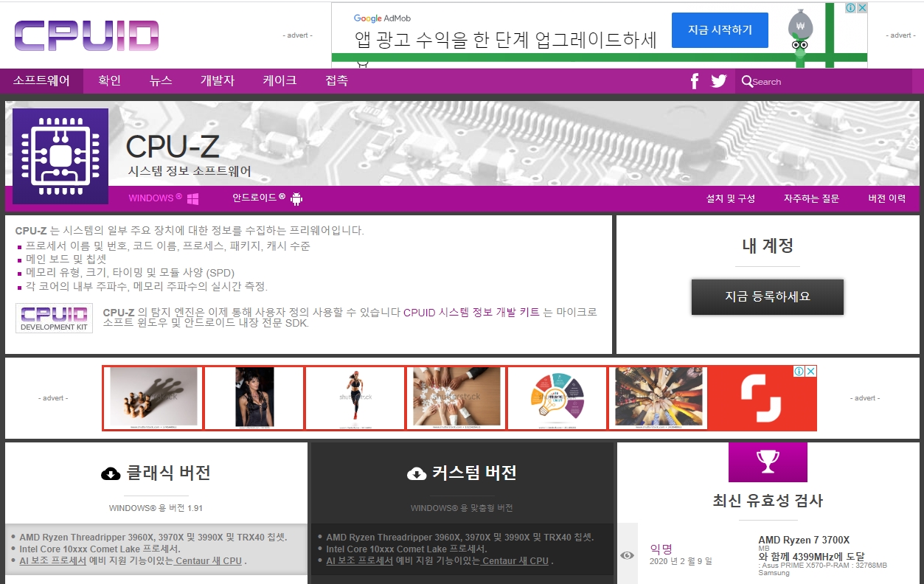Open the 뉴스 menu item

[x=161, y=81]
